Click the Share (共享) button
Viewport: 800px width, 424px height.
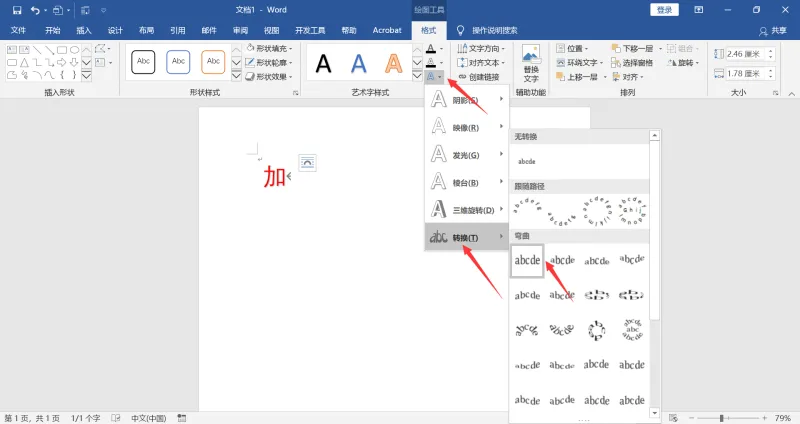click(x=772, y=31)
